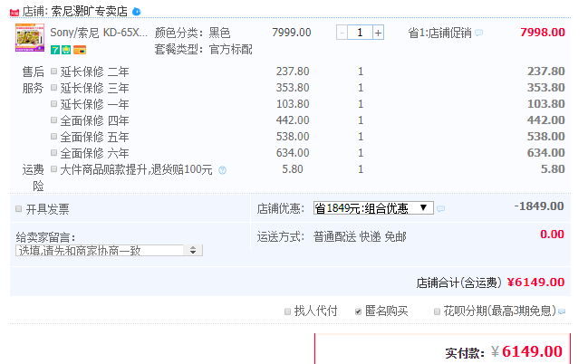The width and height of the screenshot is (588, 364).
Task: Click the spinner arrows on seller message box
Action: click(193, 251)
